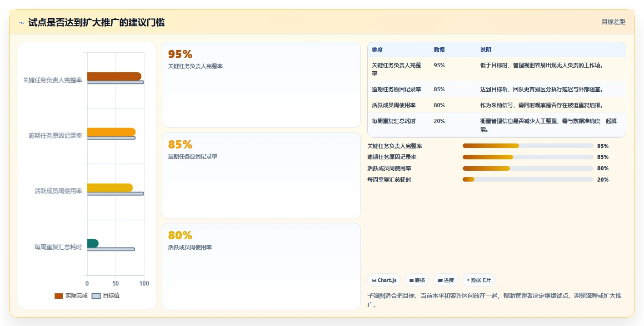This screenshot has width=644, height=326.
Task: Click the lightning icon beside the panel title
Action: [x=21, y=23]
